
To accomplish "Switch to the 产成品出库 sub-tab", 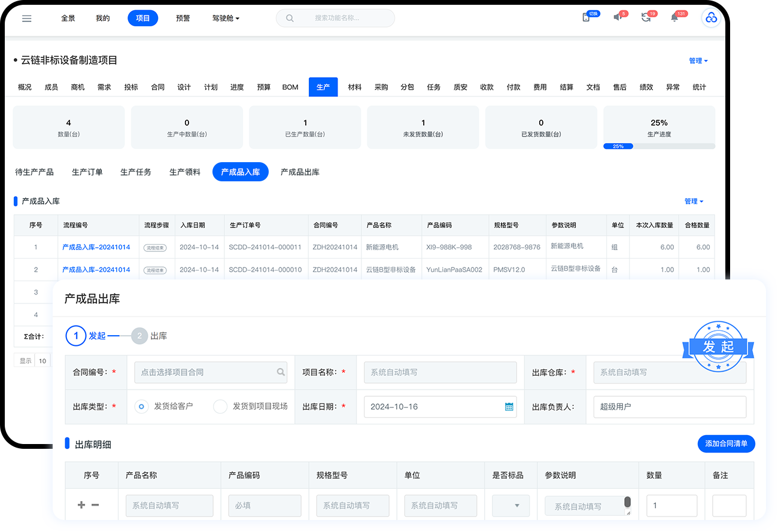I will point(300,172).
